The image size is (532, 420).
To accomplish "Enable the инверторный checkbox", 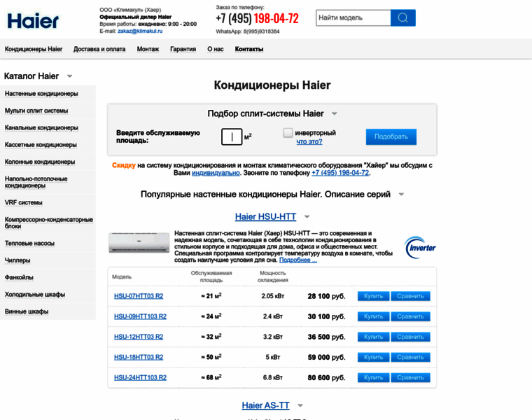I will point(288,132).
